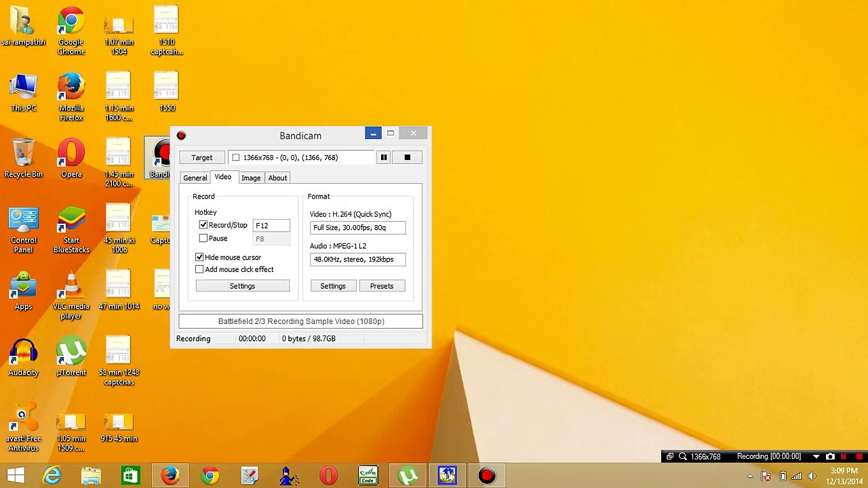868x488 pixels.
Task: Click the Target button
Action: click(201, 157)
